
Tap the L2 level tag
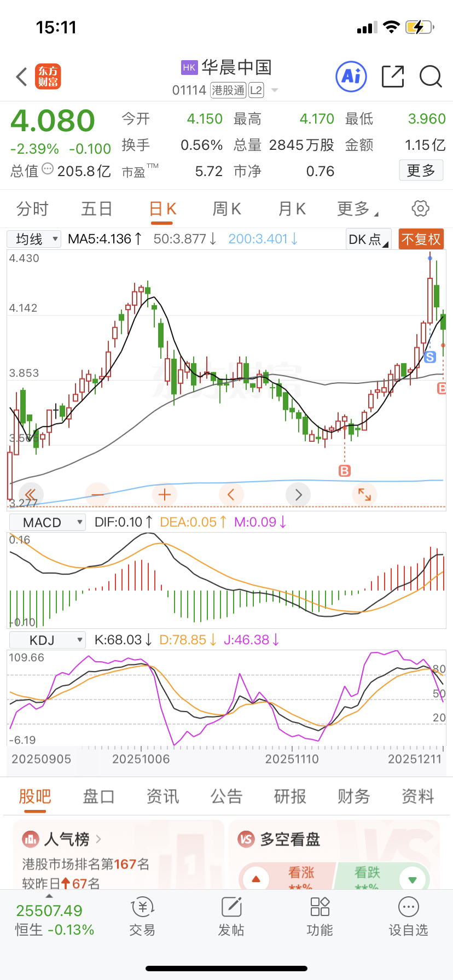pos(256,90)
